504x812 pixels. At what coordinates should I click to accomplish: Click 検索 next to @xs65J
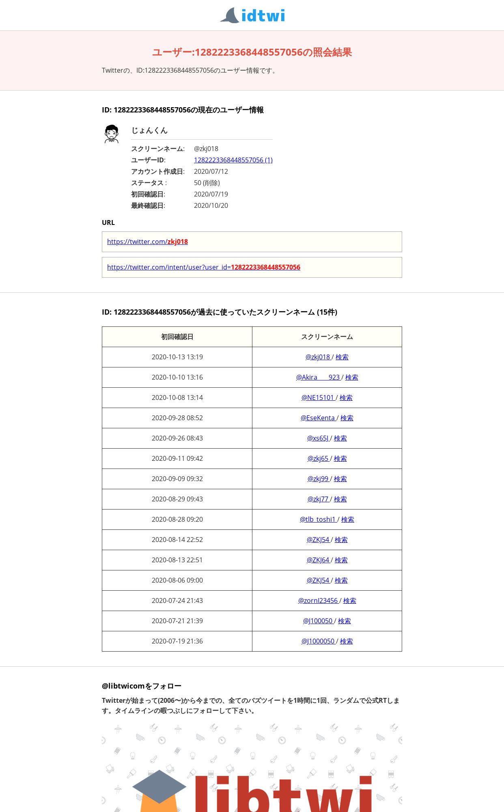[340, 438]
